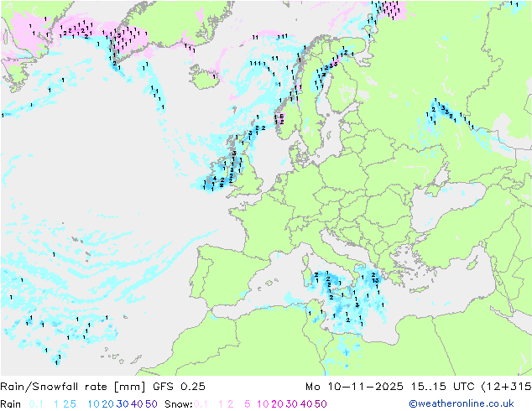
Task: Pick the Snow legend value 40
Action: pyautogui.click(x=306, y=404)
